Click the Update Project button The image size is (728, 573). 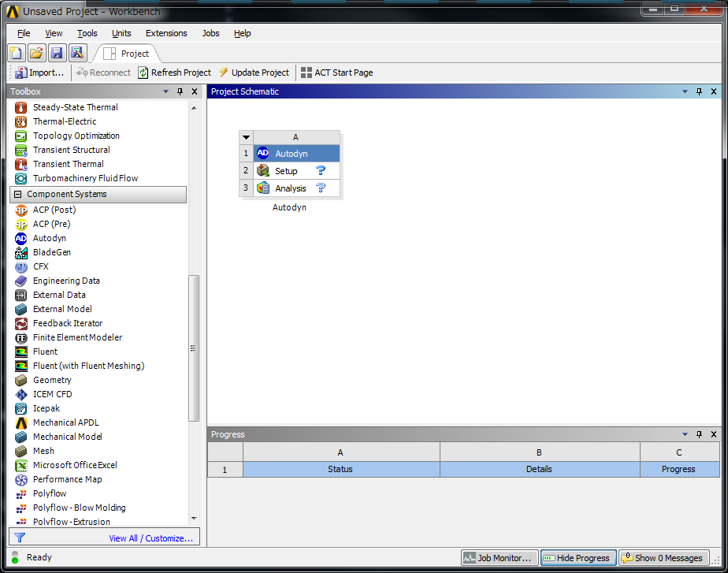(x=254, y=73)
